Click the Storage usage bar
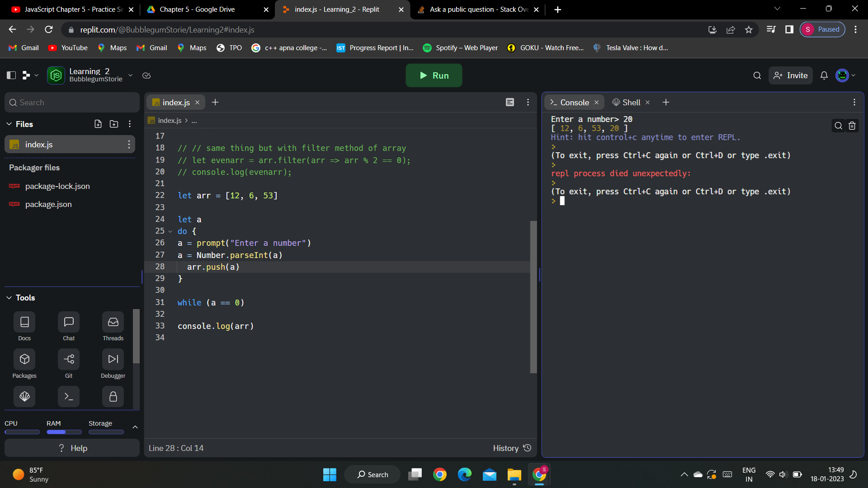This screenshot has height=488, width=868. tap(106, 432)
